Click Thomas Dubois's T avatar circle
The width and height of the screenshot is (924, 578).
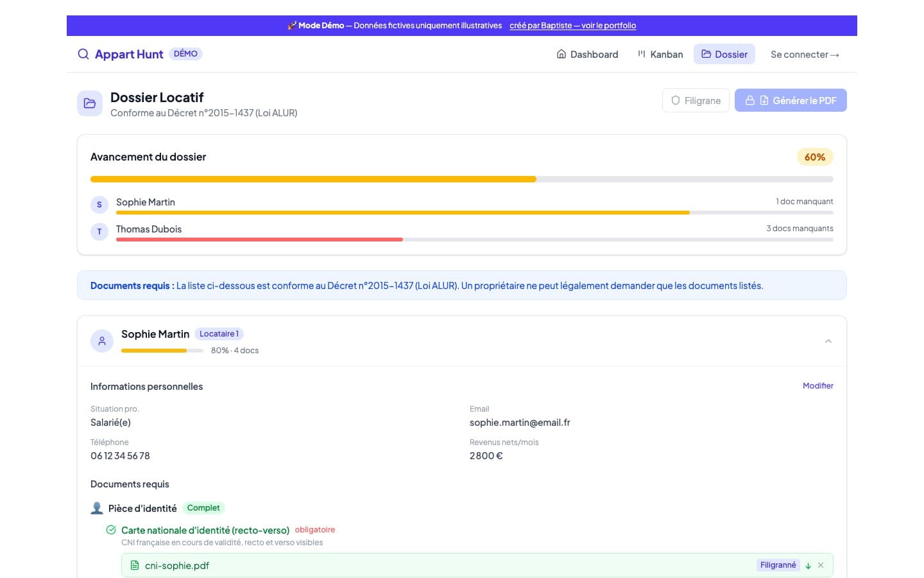pos(99,231)
